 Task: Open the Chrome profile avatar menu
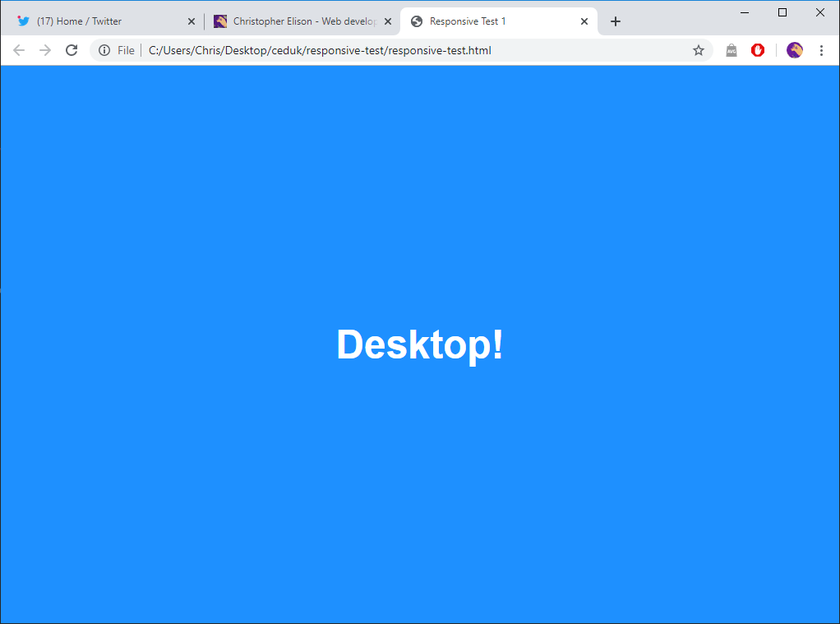pyautogui.click(x=795, y=50)
